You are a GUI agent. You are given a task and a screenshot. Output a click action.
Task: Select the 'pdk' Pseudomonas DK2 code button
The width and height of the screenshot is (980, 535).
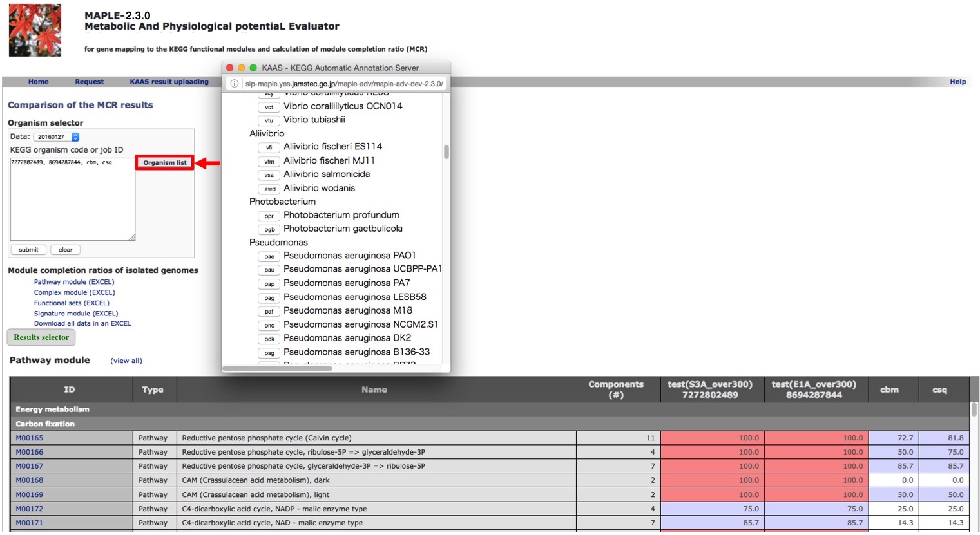tap(269, 339)
